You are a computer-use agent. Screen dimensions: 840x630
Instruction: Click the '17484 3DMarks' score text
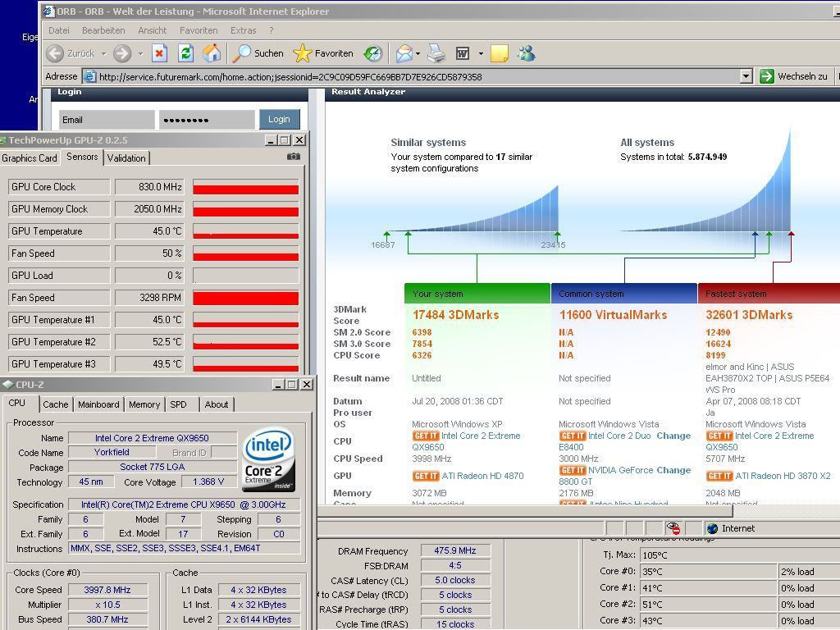pyautogui.click(x=455, y=315)
